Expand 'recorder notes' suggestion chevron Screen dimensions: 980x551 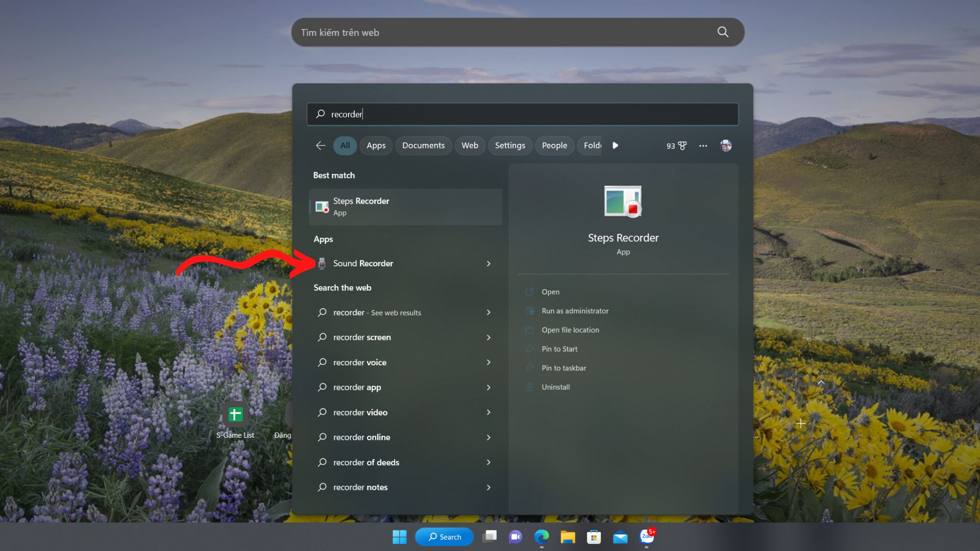pos(488,488)
